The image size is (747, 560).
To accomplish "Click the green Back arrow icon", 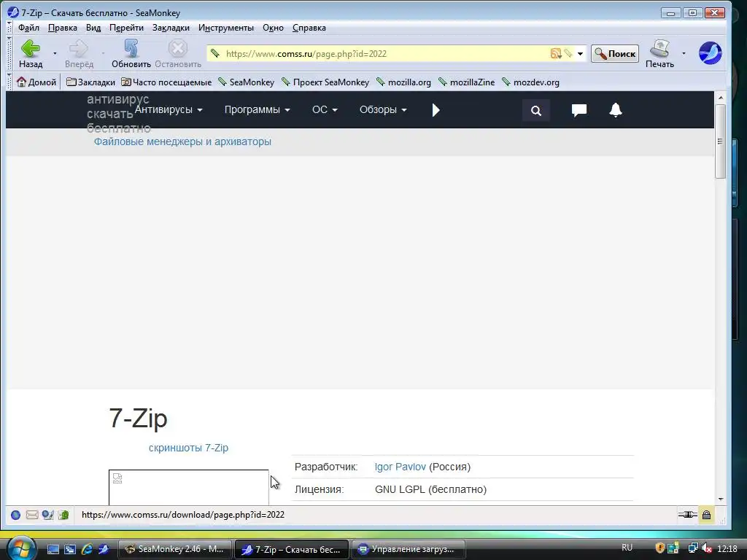I will click(31, 49).
